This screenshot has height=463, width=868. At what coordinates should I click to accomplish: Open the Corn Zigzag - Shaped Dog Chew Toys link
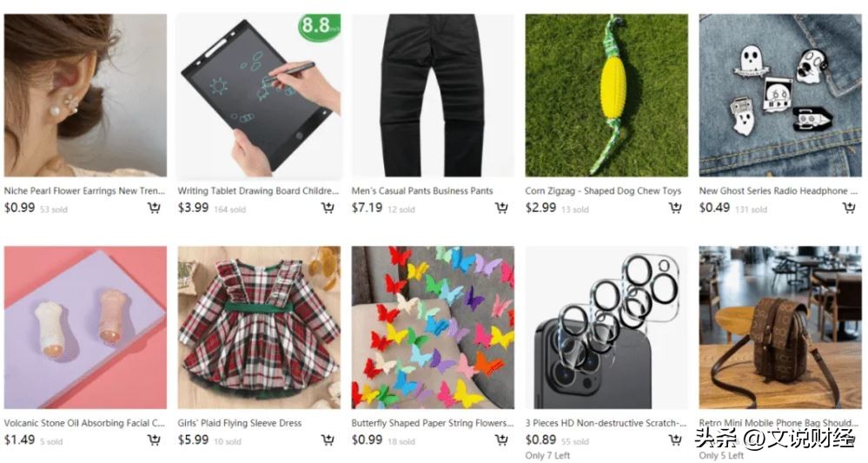pos(603,191)
